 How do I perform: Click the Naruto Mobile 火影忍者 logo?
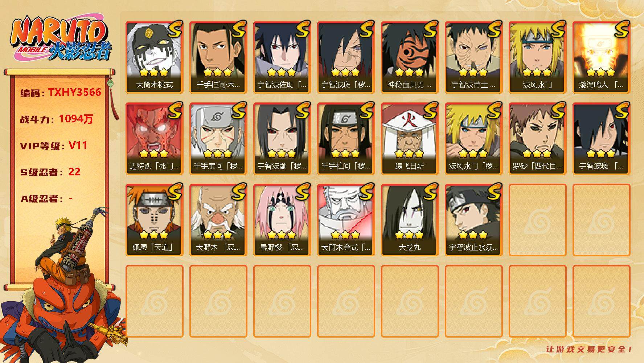61,39
